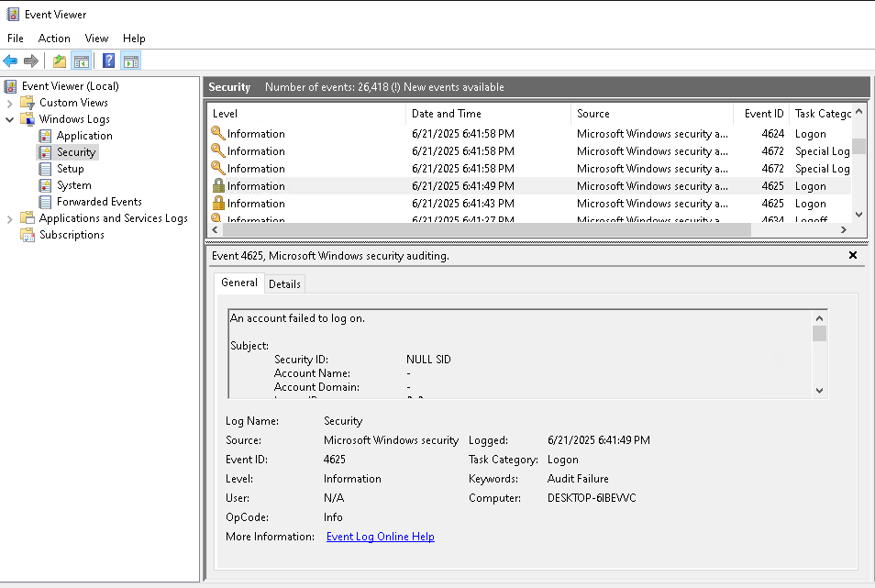Click the Windows Logs folder icon
Image resolution: width=875 pixels, height=588 pixels.
pos(28,119)
